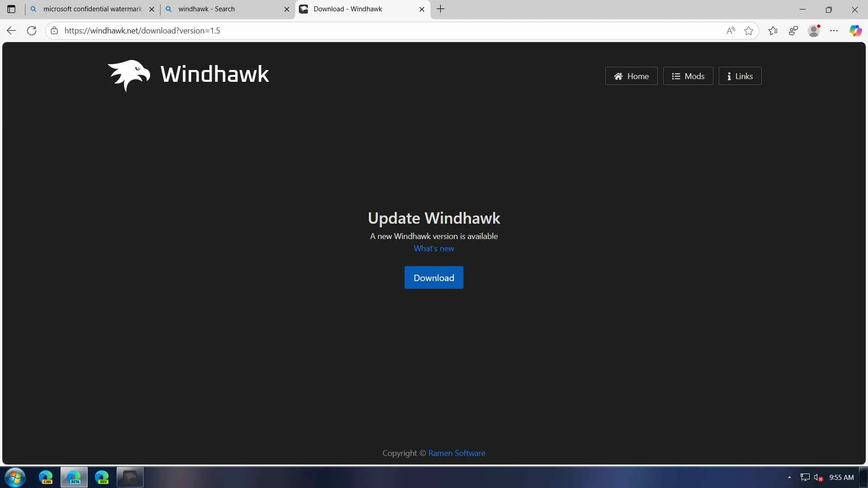Switch to microsoft confidential watermark tab
868x488 pixels.
click(90, 9)
